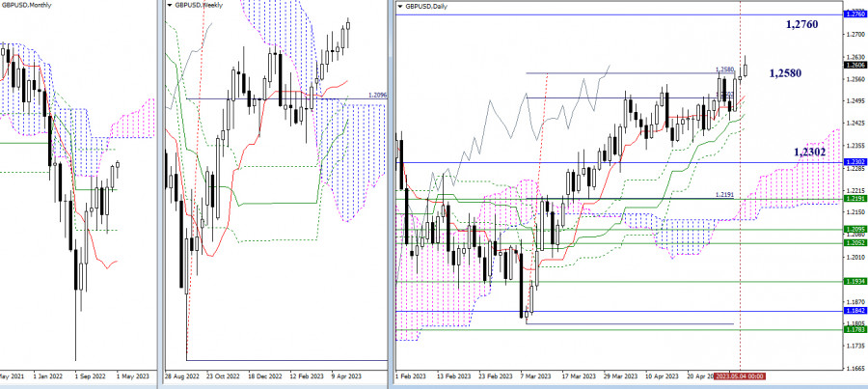Viewport: 868px width, 389px height.
Task: Click the 1.2700 tick on Daily price scale
Action: pos(854,35)
